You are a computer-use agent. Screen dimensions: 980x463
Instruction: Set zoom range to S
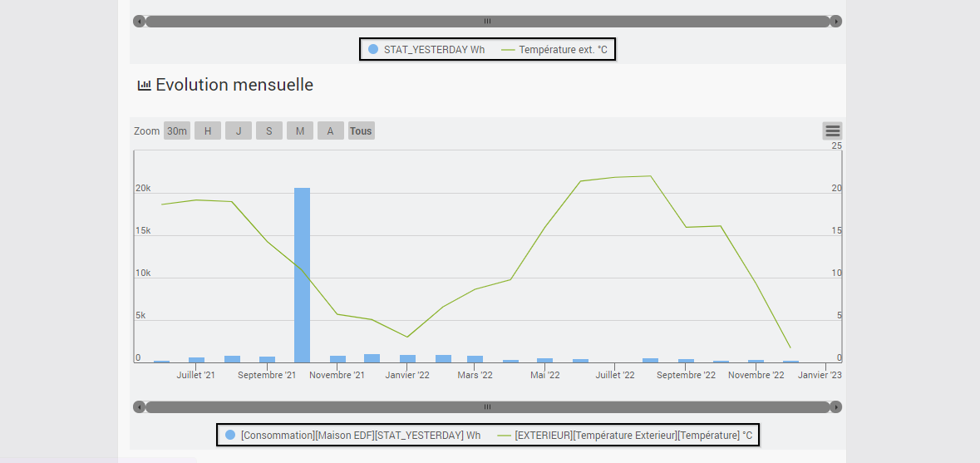click(268, 131)
